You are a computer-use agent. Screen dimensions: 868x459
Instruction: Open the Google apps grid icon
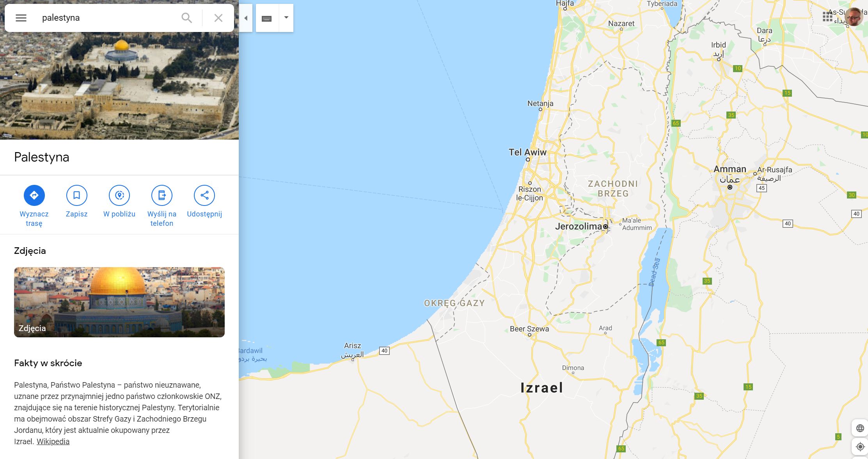[x=827, y=17]
